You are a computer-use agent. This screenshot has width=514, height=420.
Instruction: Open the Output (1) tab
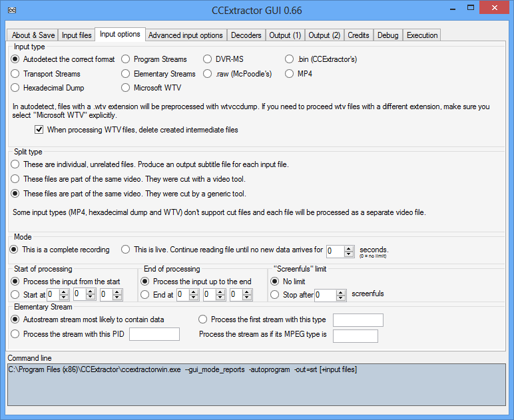click(285, 35)
